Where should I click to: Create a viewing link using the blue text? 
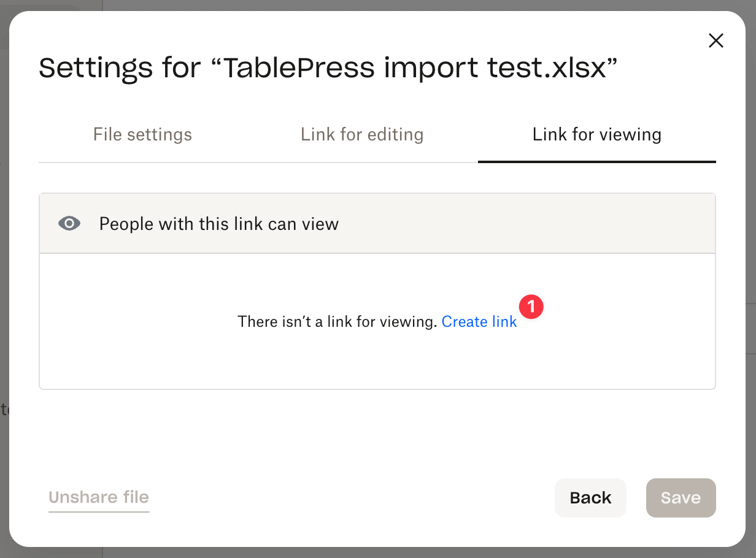[x=479, y=321]
